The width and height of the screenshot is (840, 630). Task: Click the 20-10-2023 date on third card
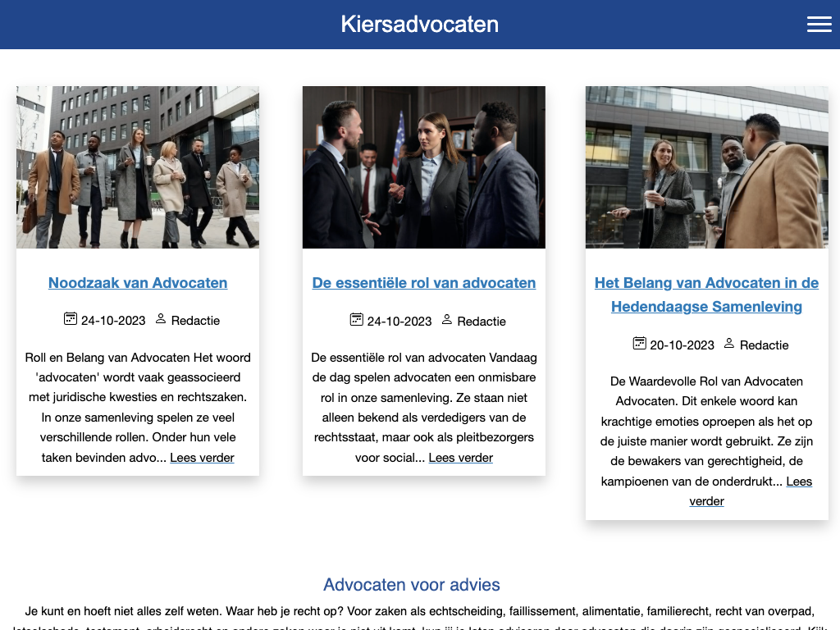coord(682,345)
